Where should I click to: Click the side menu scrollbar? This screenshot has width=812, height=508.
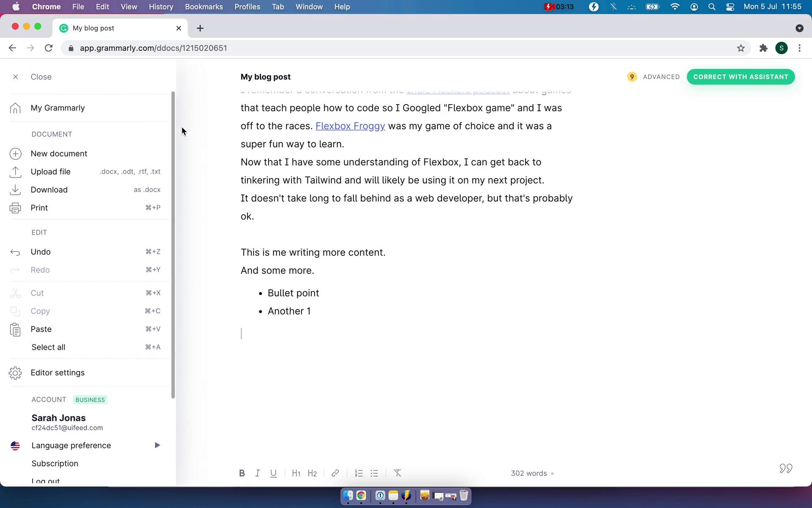pos(173,245)
